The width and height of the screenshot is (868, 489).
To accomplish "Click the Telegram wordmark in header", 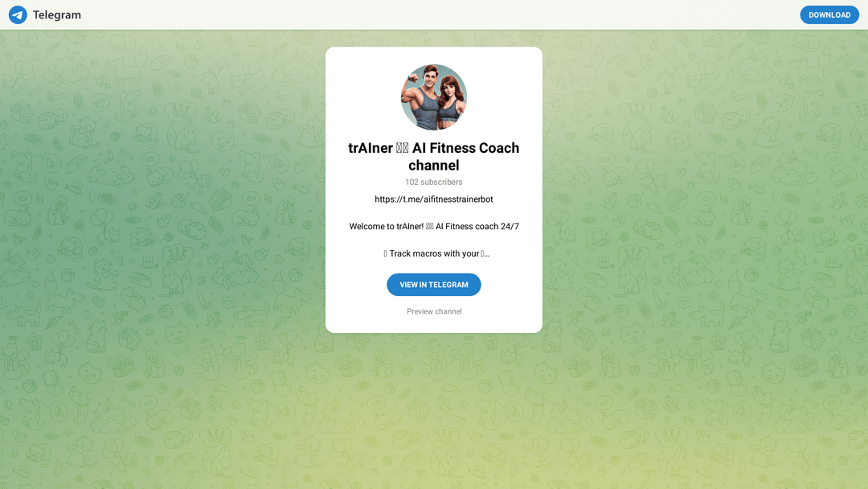I will (x=56, y=15).
